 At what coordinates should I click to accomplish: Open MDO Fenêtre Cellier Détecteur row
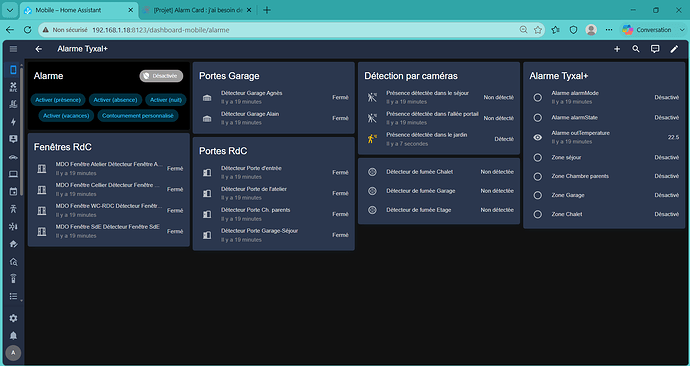tap(109, 190)
